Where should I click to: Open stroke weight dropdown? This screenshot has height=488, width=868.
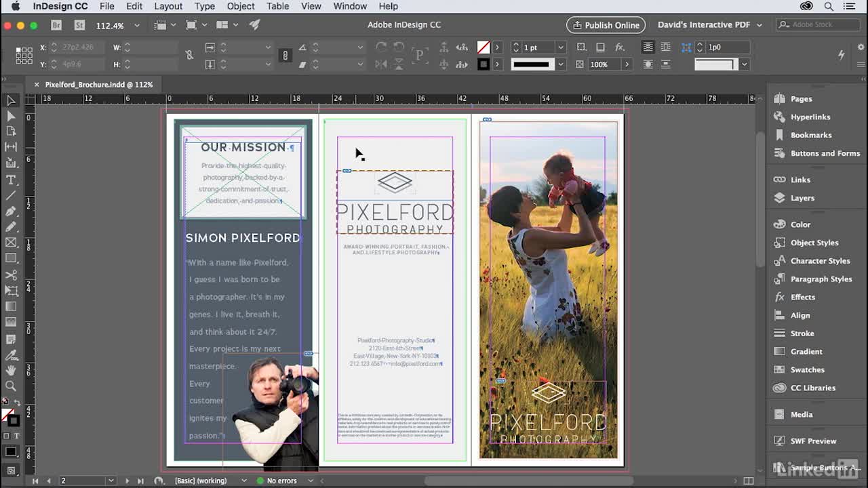click(561, 47)
